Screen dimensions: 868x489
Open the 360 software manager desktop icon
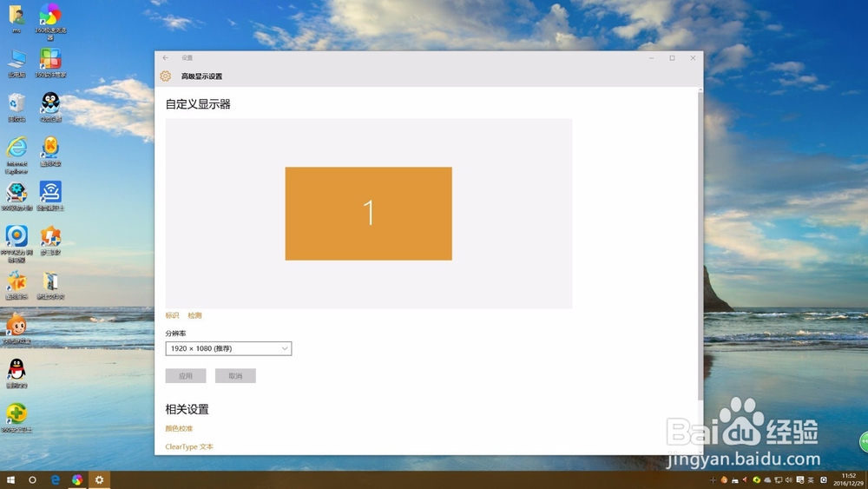coord(50,63)
